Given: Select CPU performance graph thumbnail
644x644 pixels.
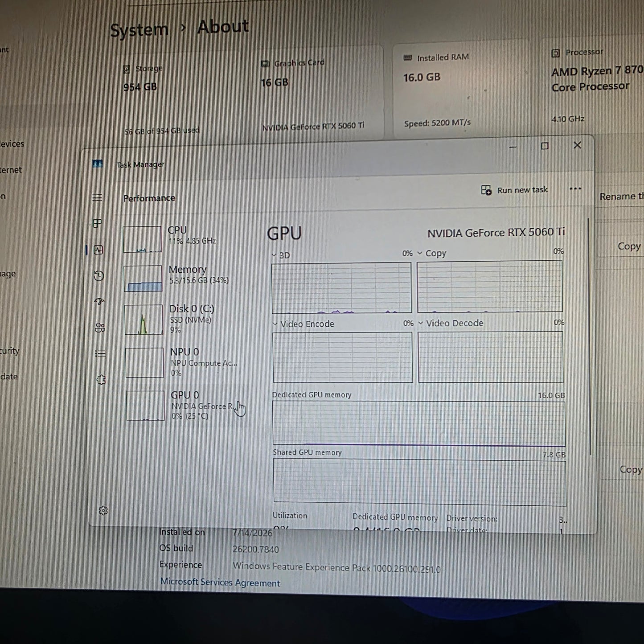Looking at the screenshot, I should [142, 239].
